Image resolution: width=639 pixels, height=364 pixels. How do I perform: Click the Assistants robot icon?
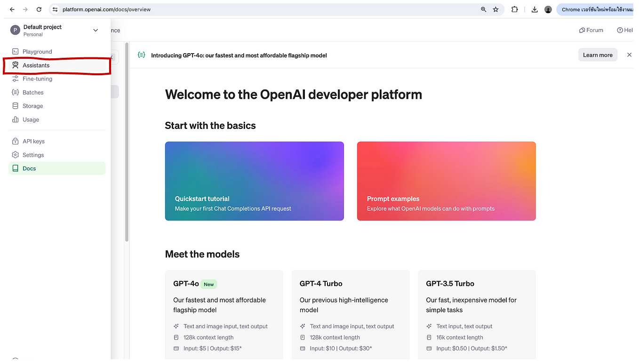[16, 65]
